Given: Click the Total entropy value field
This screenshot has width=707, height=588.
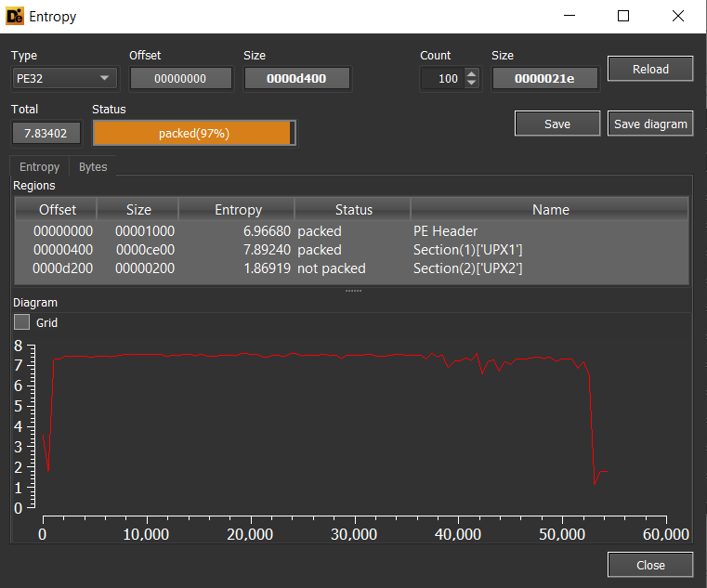Looking at the screenshot, I should 46,134.
